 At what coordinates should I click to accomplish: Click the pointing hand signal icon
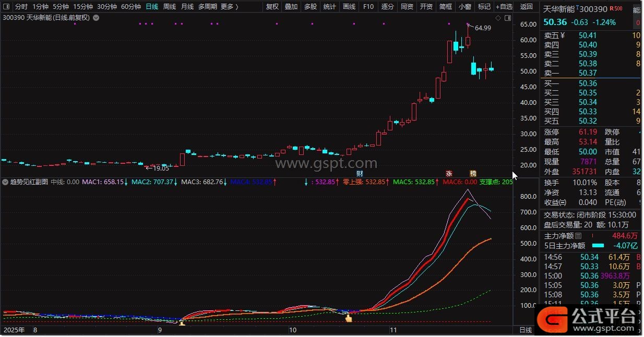(x=349, y=318)
